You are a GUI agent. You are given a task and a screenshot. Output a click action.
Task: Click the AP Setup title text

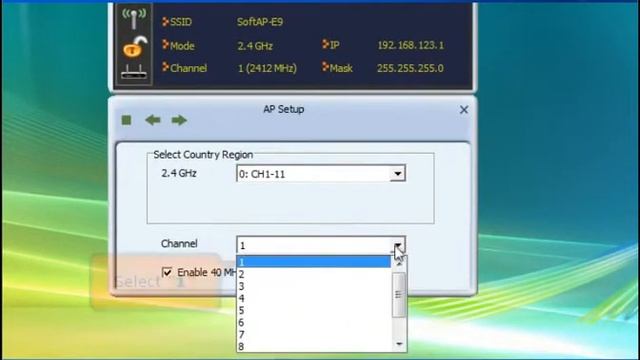284,109
